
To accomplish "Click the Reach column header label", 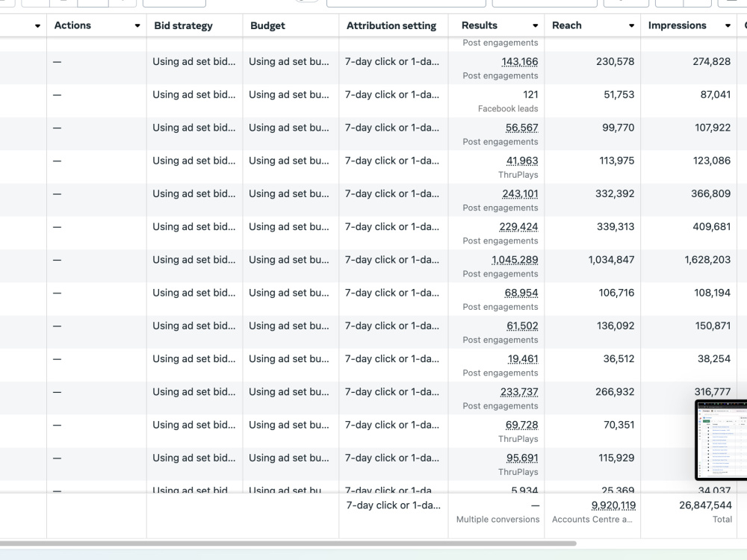I will pyautogui.click(x=567, y=25).
